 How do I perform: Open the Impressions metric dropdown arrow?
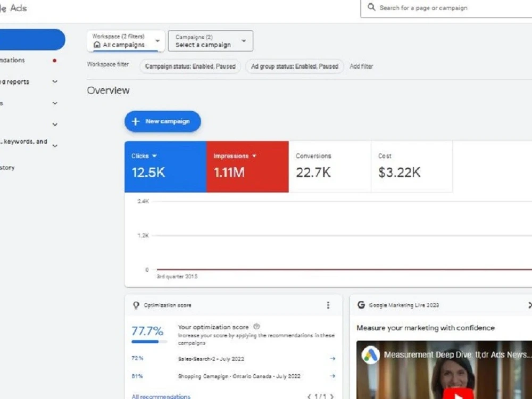pyautogui.click(x=254, y=156)
